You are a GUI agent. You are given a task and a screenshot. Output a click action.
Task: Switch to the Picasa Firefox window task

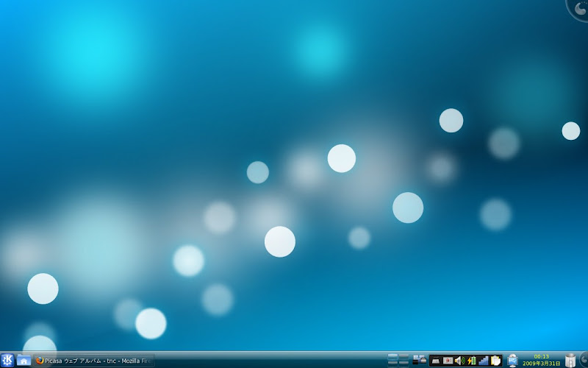click(x=94, y=361)
